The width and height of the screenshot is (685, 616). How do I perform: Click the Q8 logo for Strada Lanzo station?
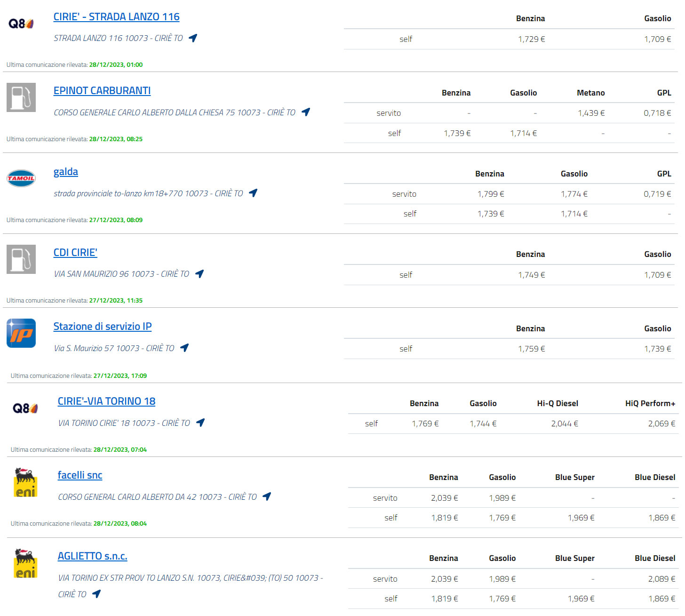pos(21,24)
